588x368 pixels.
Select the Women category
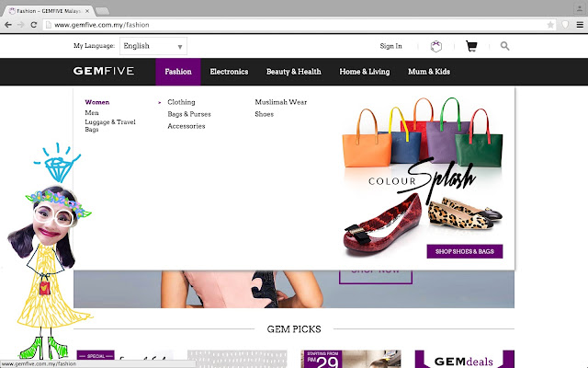click(97, 102)
